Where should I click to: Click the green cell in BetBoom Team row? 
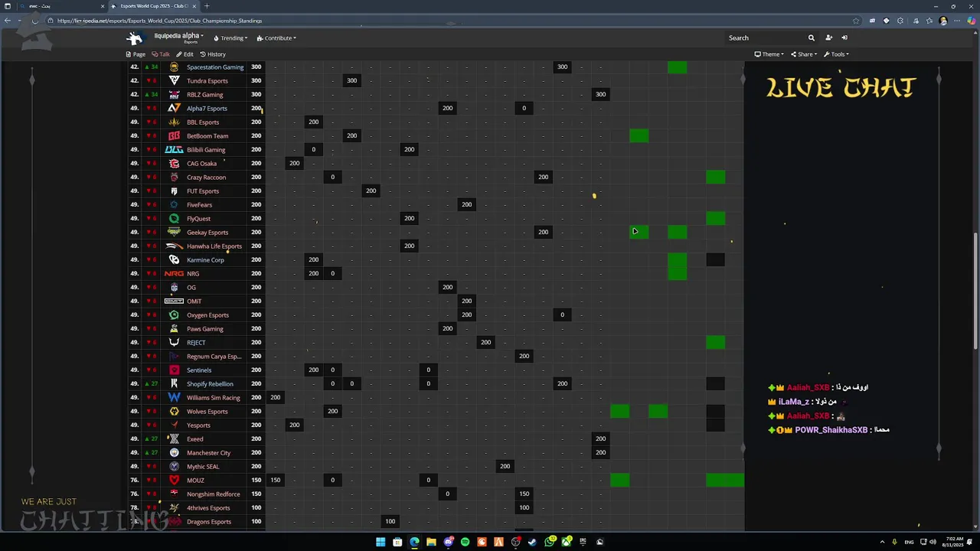coord(639,135)
